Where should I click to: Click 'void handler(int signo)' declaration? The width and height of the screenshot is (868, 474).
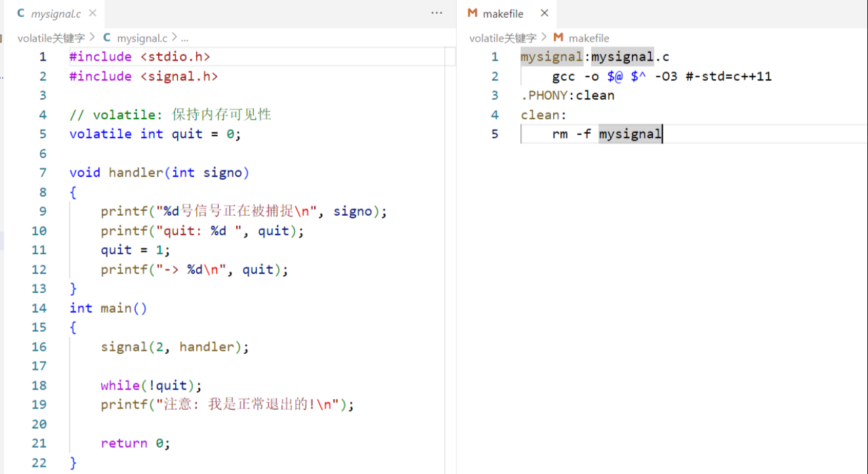coord(159,172)
